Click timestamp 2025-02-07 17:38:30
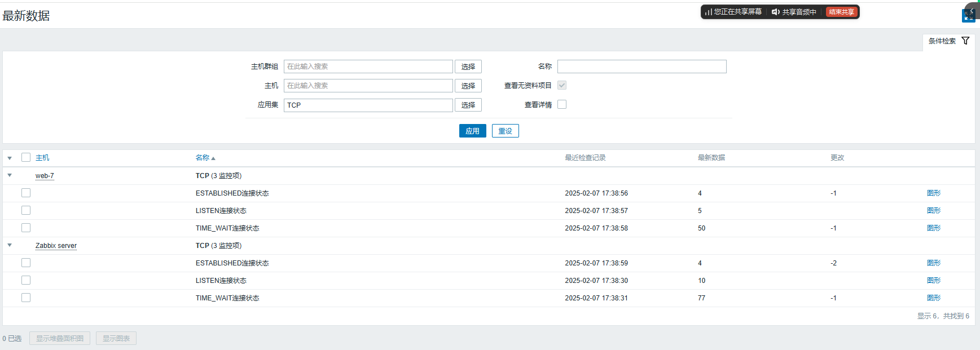Image resolution: width=980 pixels, height=350 pixels. [596, 281]
